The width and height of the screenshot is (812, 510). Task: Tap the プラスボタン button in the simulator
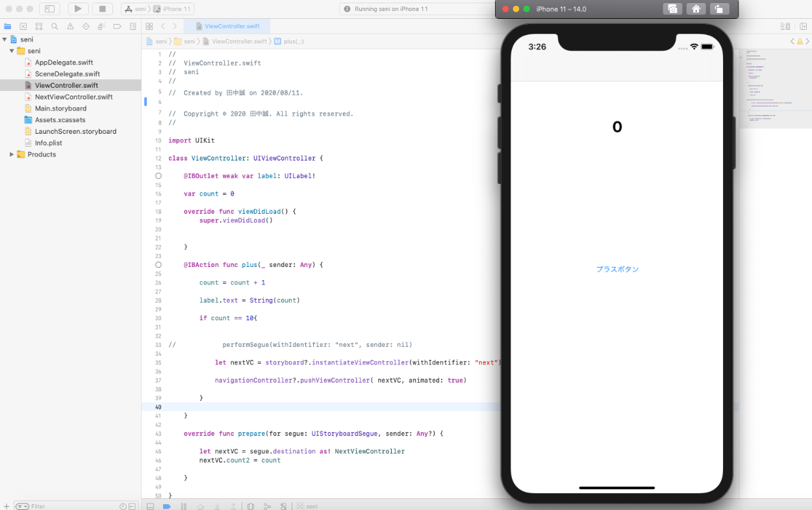pos(617,269)
